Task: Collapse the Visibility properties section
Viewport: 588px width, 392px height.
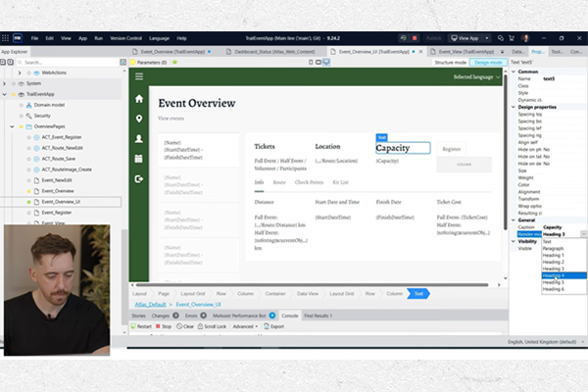Action: pyautogui.click(x=514, y=242)
